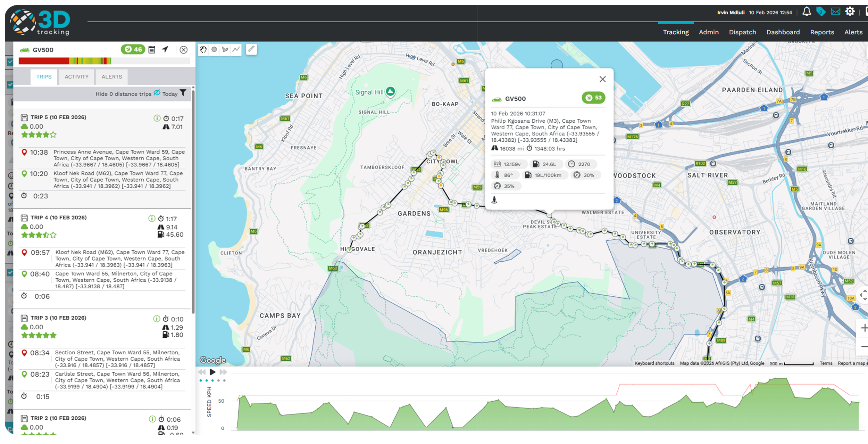Click Trip 3 info icon
This screenshot has width=868, height=444.
[157, 319]
